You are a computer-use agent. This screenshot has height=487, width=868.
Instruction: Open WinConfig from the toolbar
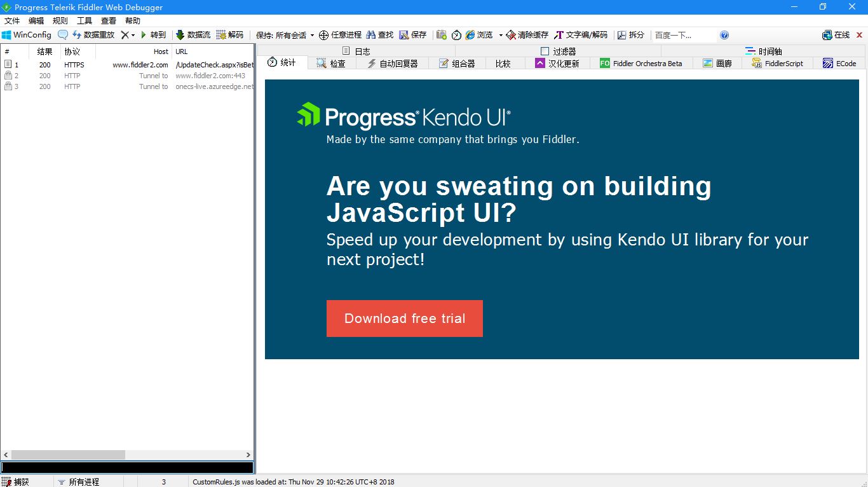27,35
